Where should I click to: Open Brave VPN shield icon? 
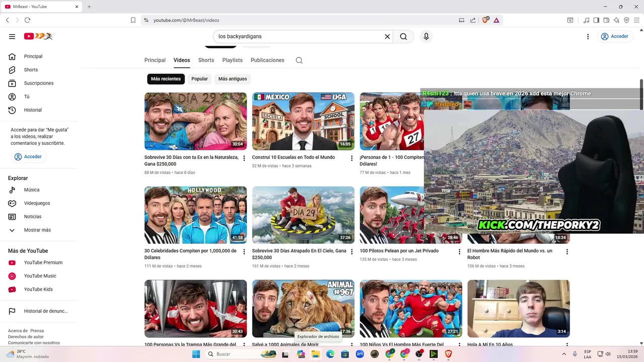626,20
